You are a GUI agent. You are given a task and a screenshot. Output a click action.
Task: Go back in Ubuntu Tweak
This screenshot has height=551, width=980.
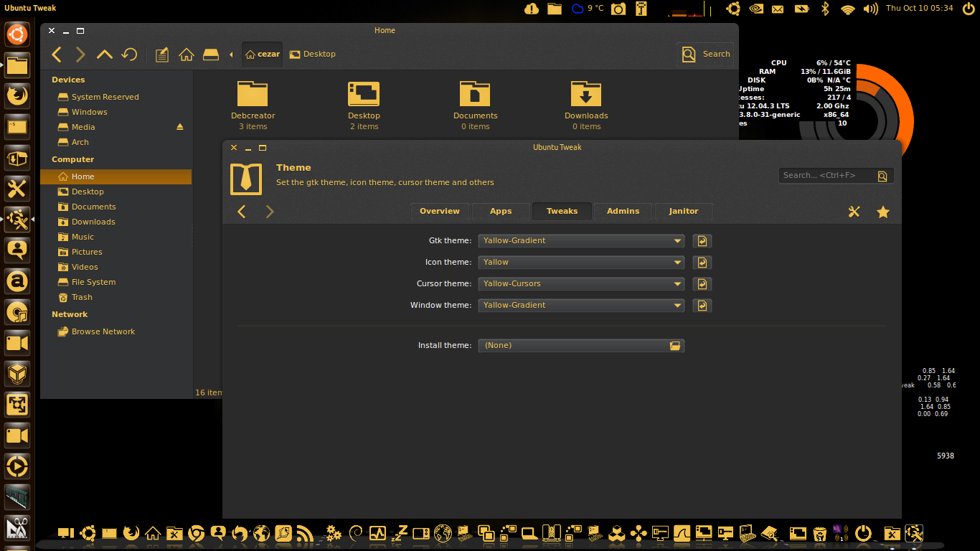[242, 211]
